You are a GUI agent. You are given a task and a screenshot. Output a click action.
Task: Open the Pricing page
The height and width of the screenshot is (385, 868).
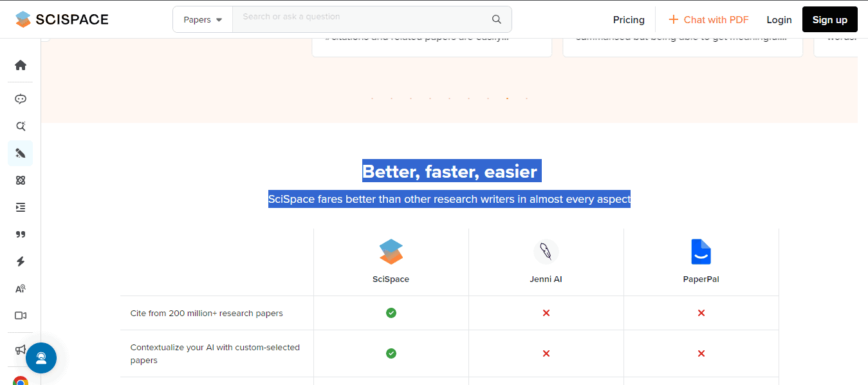point(629,20)
